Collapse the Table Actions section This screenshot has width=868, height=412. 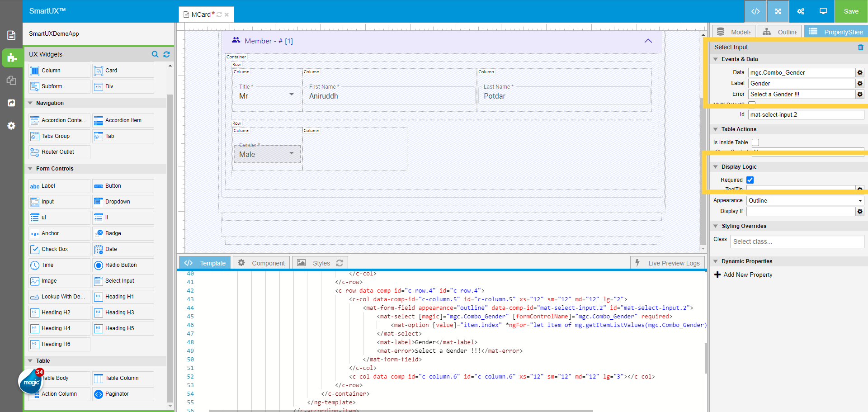[716, 129]
